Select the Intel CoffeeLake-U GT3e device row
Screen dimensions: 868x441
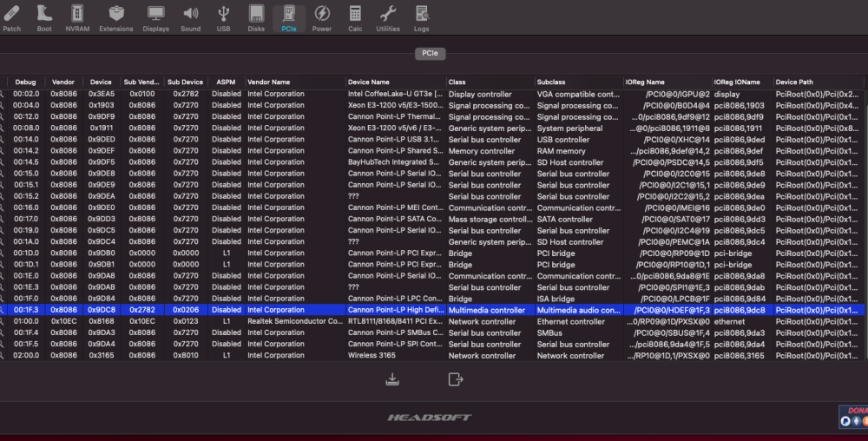[x=431, y=94]
